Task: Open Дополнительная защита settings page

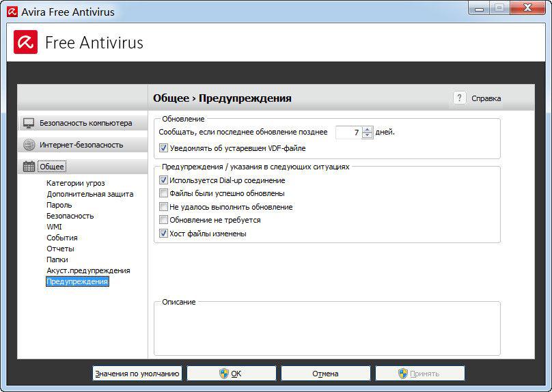Action: click(x=90, y=194)
